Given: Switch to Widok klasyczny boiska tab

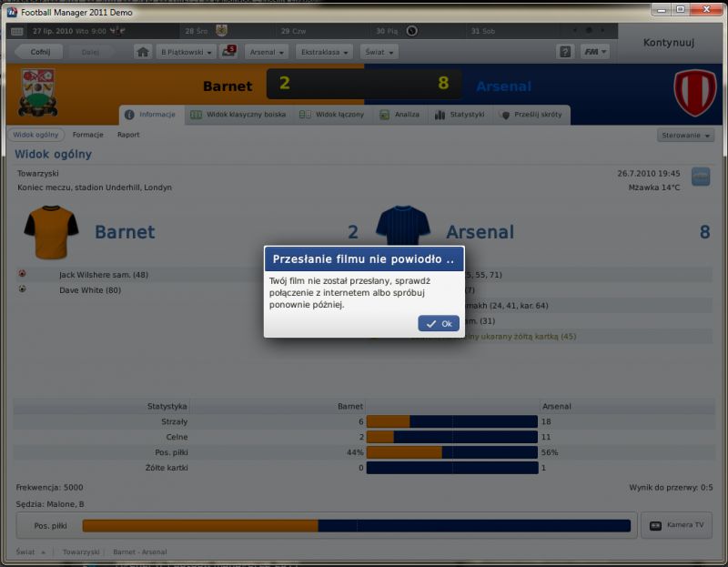Looking at the screenshot, I should [x=239, y=115].
